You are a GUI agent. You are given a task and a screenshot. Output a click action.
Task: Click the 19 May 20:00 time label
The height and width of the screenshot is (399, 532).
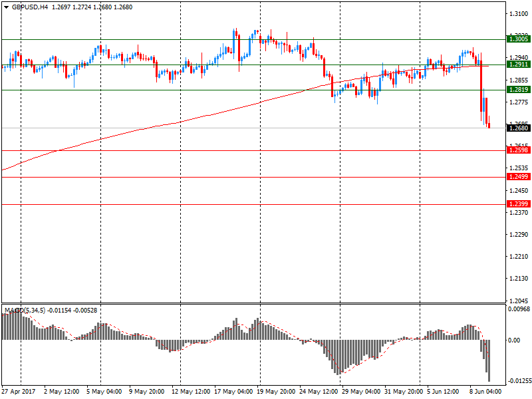[x=276, y=392]
